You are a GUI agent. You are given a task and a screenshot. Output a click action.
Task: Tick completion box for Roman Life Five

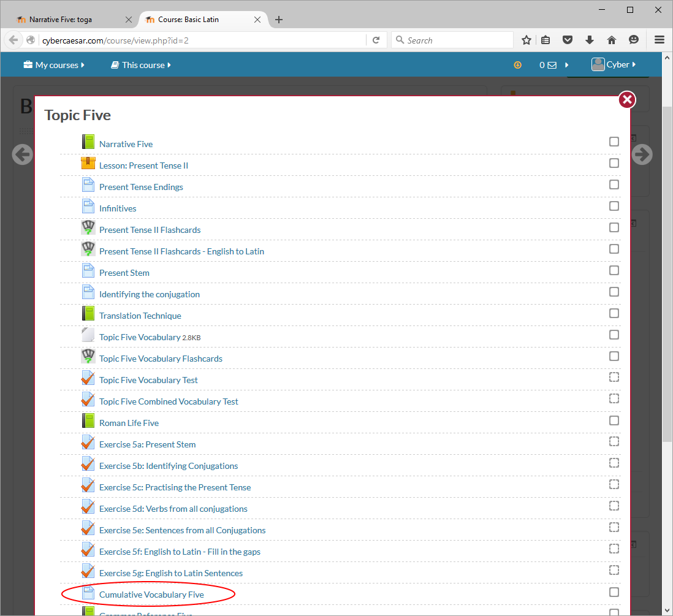(614, 420)
